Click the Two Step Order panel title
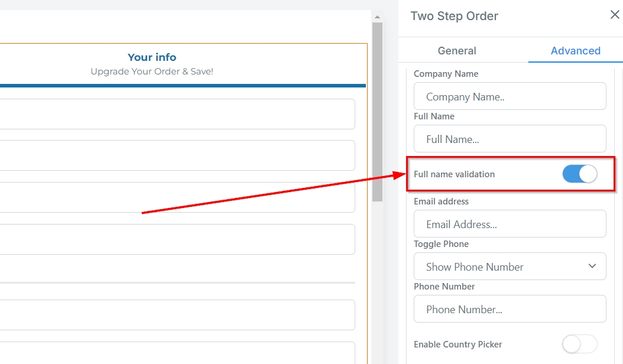This screenshot has width=623, height=364. pos(454,16)
